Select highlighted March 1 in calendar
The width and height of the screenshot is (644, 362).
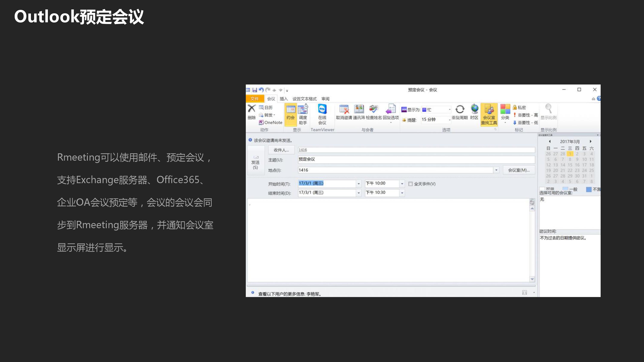(570, 154)
